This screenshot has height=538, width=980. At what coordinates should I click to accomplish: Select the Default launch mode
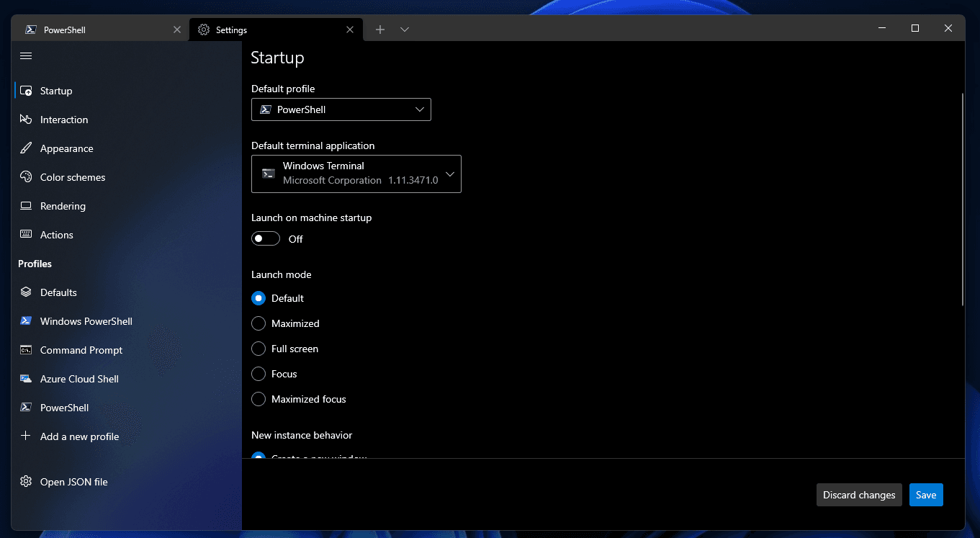259,298
